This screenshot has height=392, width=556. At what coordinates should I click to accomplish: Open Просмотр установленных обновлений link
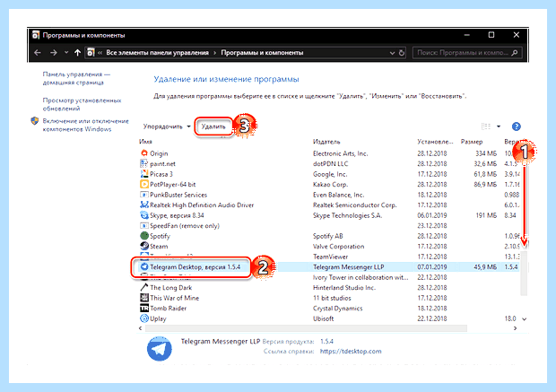82,104
